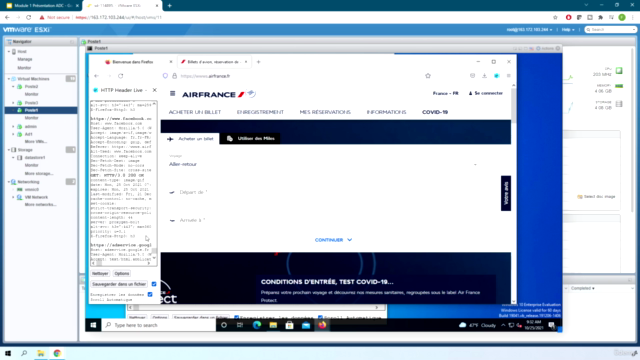640x360 pixels.
Task: Collapse the Networking tree node
Action: [9, 182]
